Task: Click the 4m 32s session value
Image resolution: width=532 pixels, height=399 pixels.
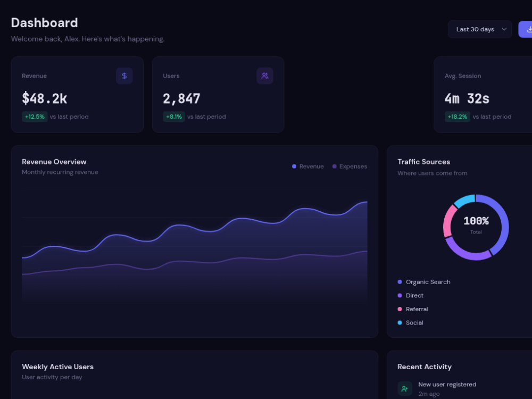Action: [467, 99]
